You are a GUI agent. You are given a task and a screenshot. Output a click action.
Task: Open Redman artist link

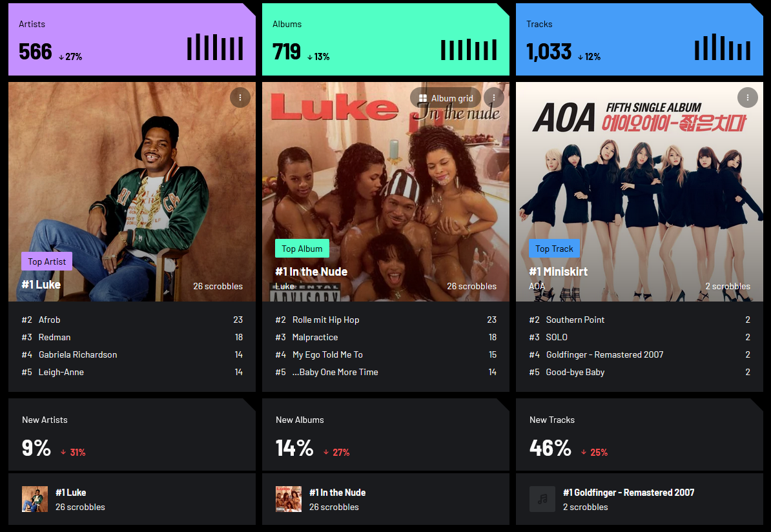pos(55,337)
